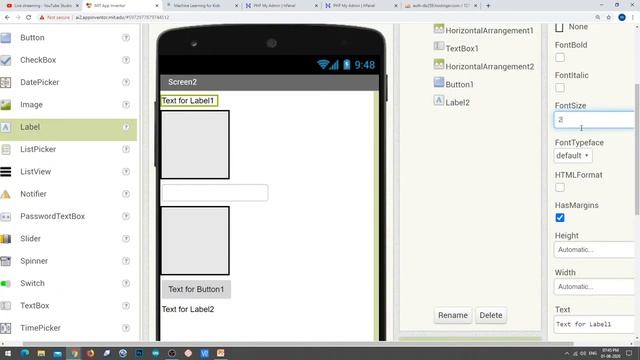
Task: Open help for ListPicker component
Action: 126,149
